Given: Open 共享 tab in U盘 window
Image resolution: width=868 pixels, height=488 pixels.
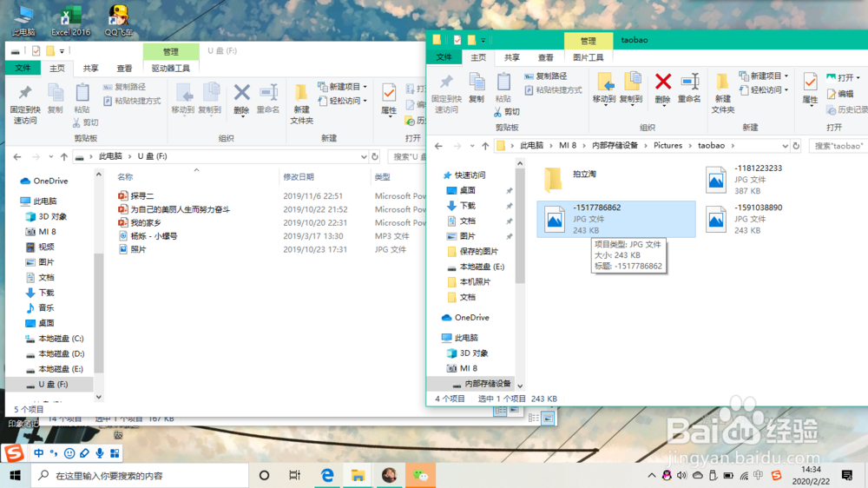Looking at the screenshot, I should pyautogui.click(x=91, y=68).
